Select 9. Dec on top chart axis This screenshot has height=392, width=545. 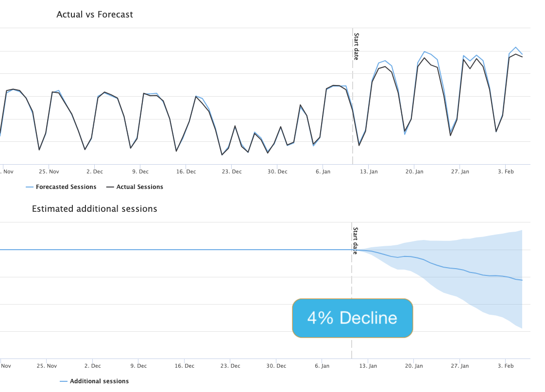(x=140, y=171)
